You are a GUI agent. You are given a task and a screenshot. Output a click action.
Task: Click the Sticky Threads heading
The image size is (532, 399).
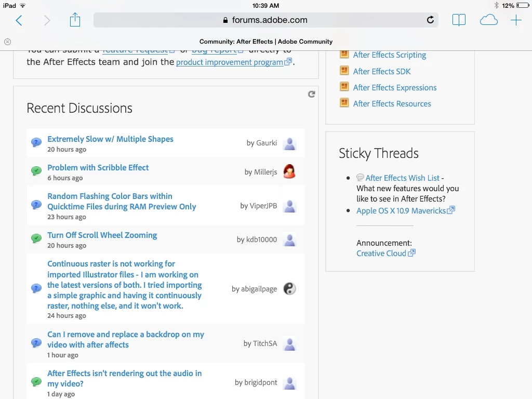379,153
